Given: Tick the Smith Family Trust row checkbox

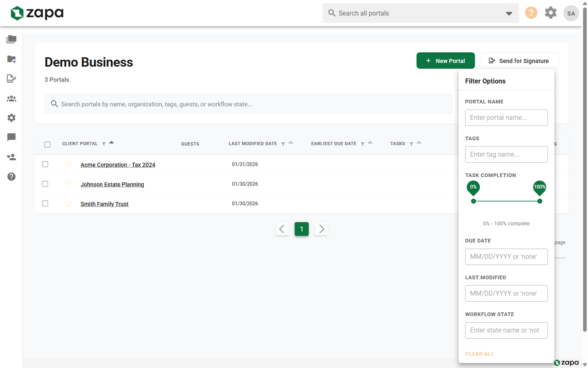Looking at the screenshot, I should (45, 204).
